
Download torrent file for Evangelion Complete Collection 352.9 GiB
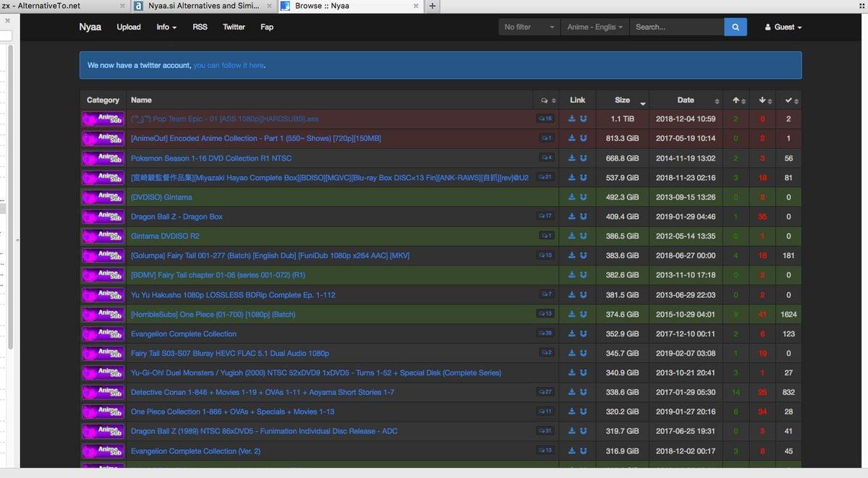click(x=572, y=333)
